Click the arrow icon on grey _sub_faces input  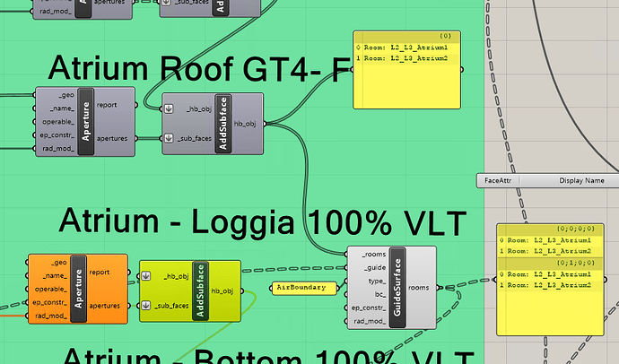tap(169, 138)
